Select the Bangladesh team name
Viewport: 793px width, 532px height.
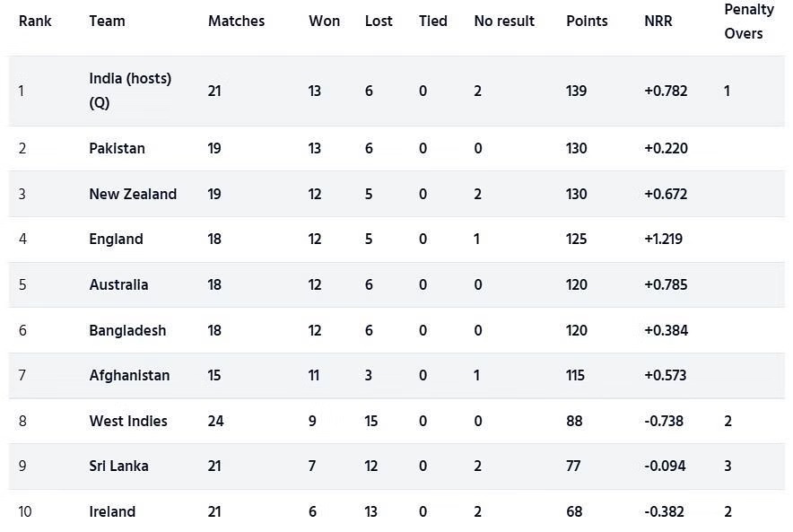tap(127, 330)
